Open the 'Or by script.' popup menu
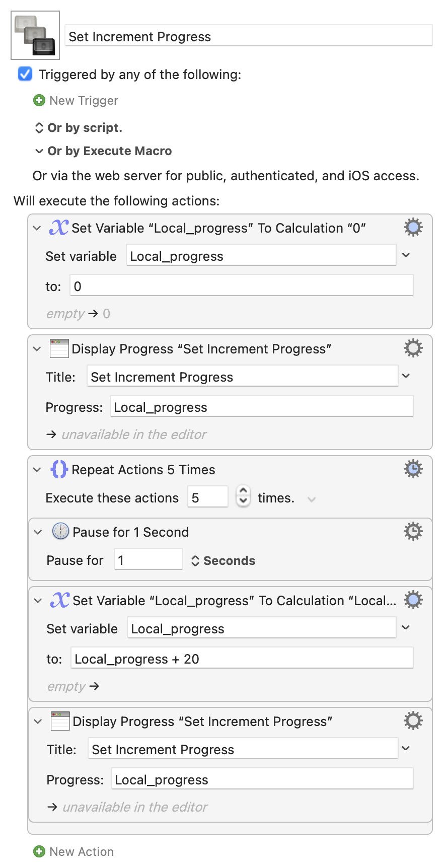 79,128
